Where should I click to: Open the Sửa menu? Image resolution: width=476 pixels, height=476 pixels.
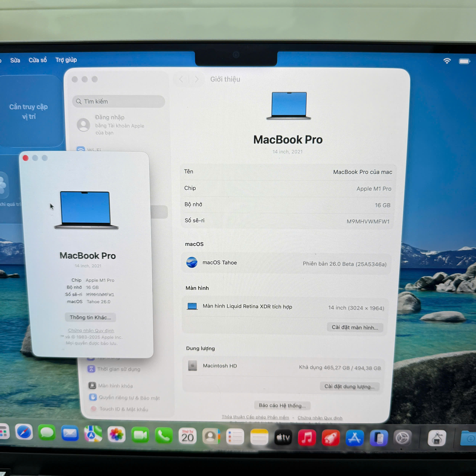pyautogui.click(x=15, y=60)
